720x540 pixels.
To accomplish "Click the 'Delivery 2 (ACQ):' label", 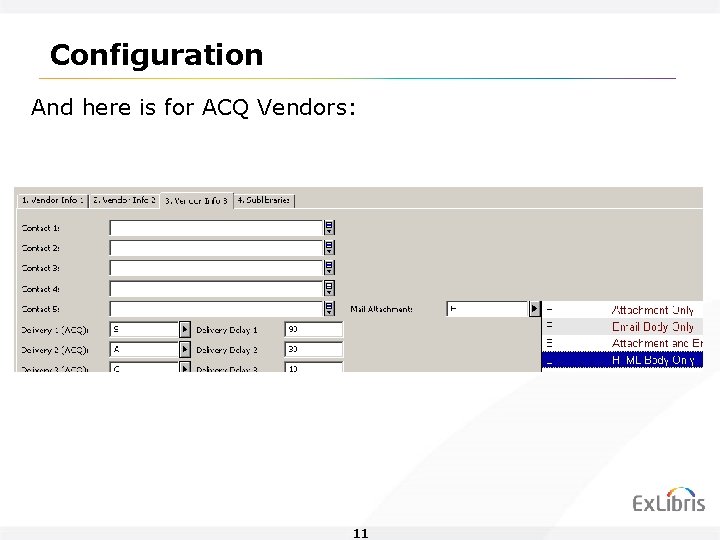I will pyautogui.click(x=55, y=350).
